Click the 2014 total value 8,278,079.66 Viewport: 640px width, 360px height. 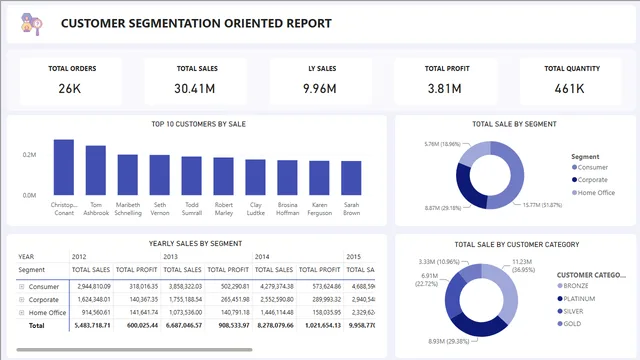coord(276,325)
